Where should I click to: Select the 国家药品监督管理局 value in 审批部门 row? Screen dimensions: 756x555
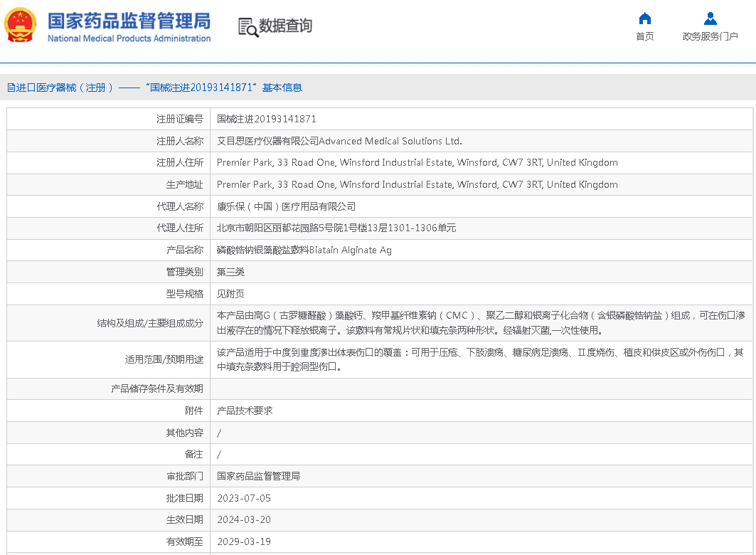pyautogui.click(x=258, y=477)
